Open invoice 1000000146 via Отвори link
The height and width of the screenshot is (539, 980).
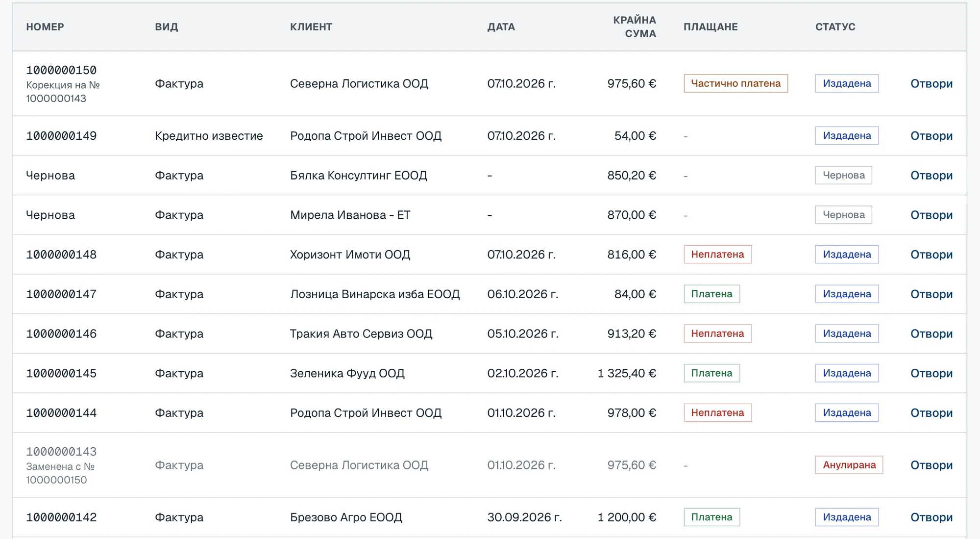931,334
